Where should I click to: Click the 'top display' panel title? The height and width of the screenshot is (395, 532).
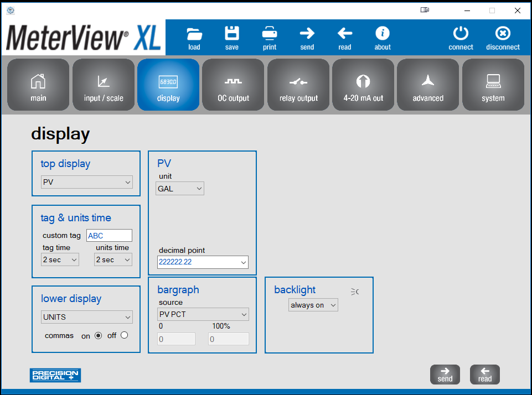tap(65, 164)
